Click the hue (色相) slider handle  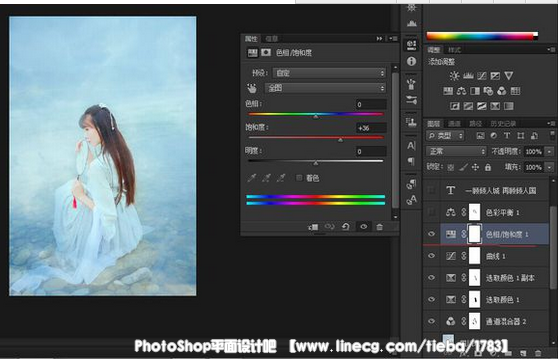316,116
